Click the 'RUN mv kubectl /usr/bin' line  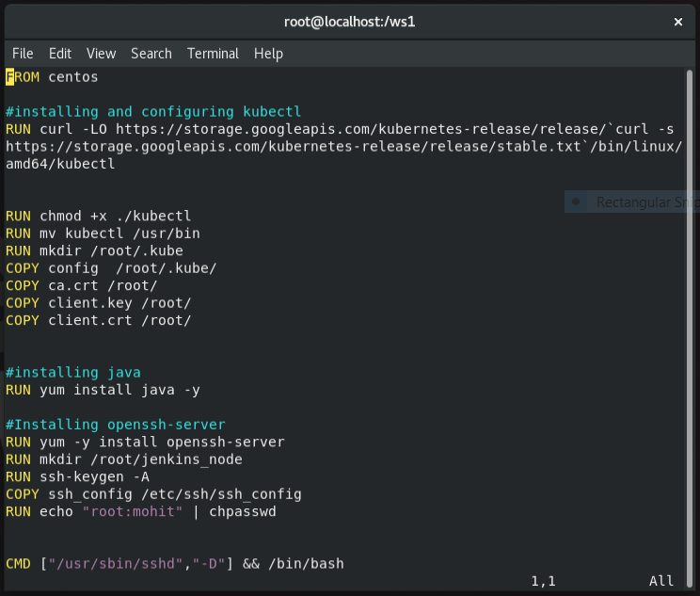103,234
